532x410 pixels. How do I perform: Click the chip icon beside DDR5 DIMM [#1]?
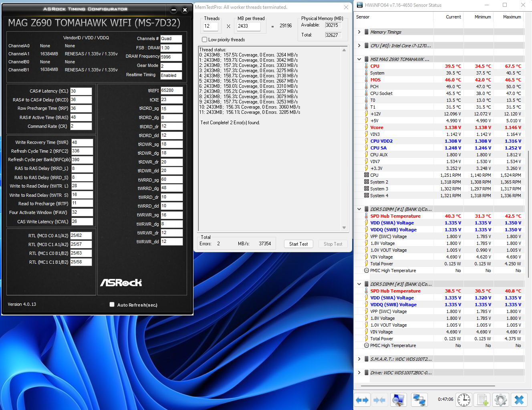click(x=366, y=209)
